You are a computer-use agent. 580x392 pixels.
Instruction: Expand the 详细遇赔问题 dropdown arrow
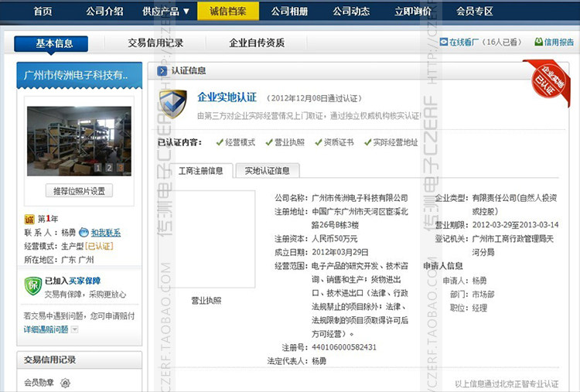coord(74,329)
